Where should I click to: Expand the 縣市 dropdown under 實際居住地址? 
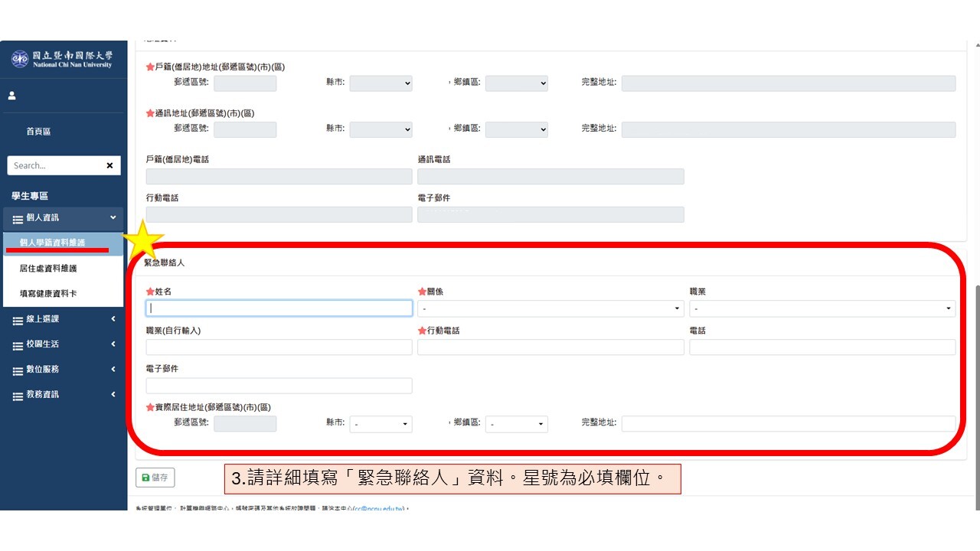(x=381, y=423)
